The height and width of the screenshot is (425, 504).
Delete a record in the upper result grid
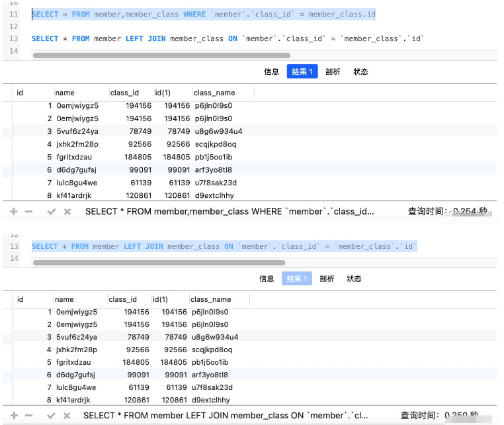[29, 212]
